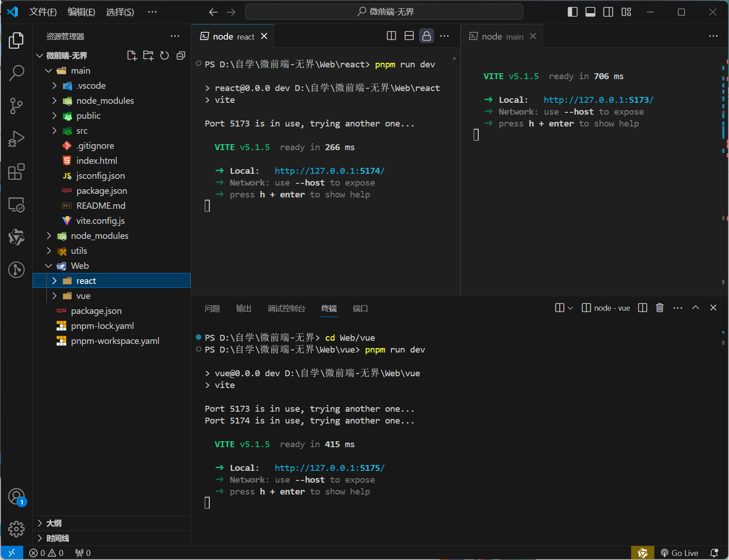729x560 pixels.
Task: Open link http://127.0.0.1:5173/ in main terminal
Action: [x=598, y=100]
